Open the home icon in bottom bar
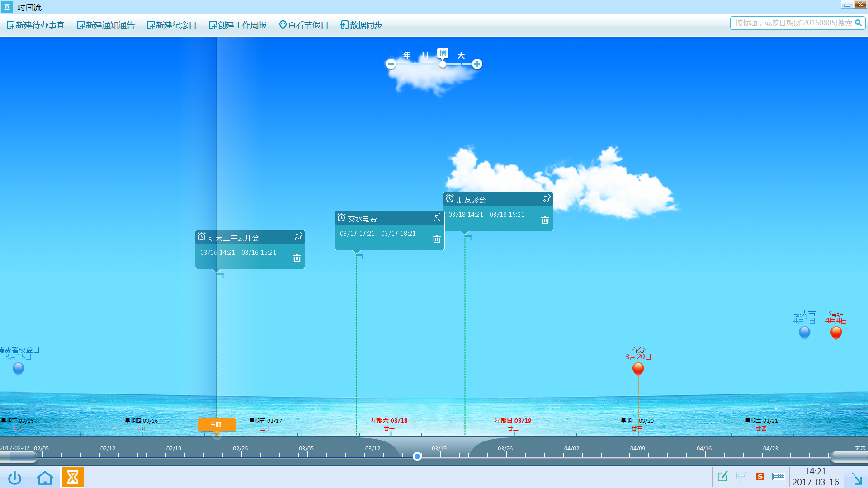The image size is (868, 488). pos(45,477)
